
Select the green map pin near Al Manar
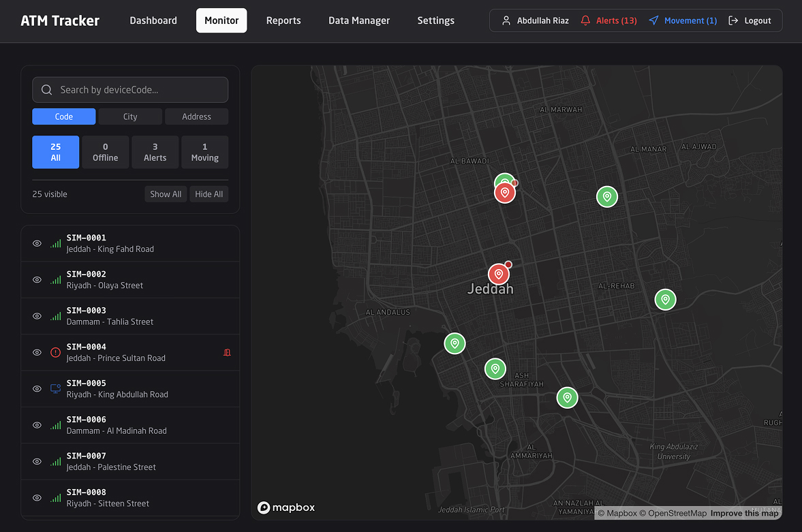607,197
